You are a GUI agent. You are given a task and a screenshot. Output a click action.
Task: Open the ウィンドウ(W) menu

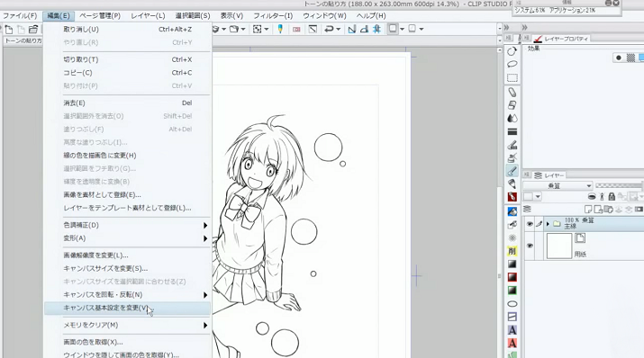[x=324, y=16]
